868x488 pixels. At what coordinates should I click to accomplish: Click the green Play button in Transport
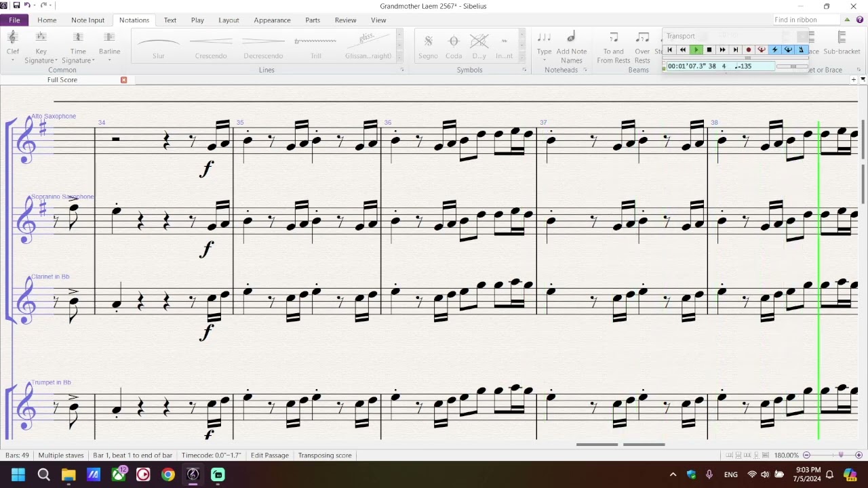pyautogui.click(x=696, y=49)
